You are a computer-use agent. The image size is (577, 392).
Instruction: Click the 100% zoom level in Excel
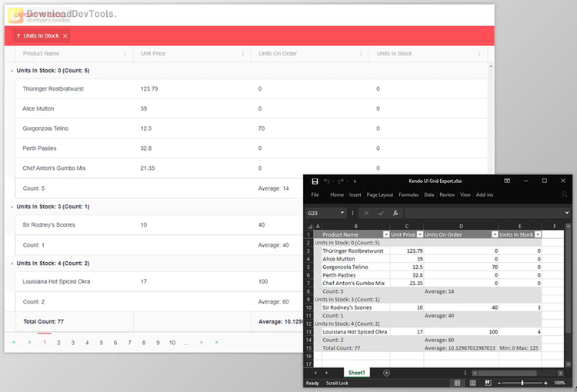pos(559,384)
